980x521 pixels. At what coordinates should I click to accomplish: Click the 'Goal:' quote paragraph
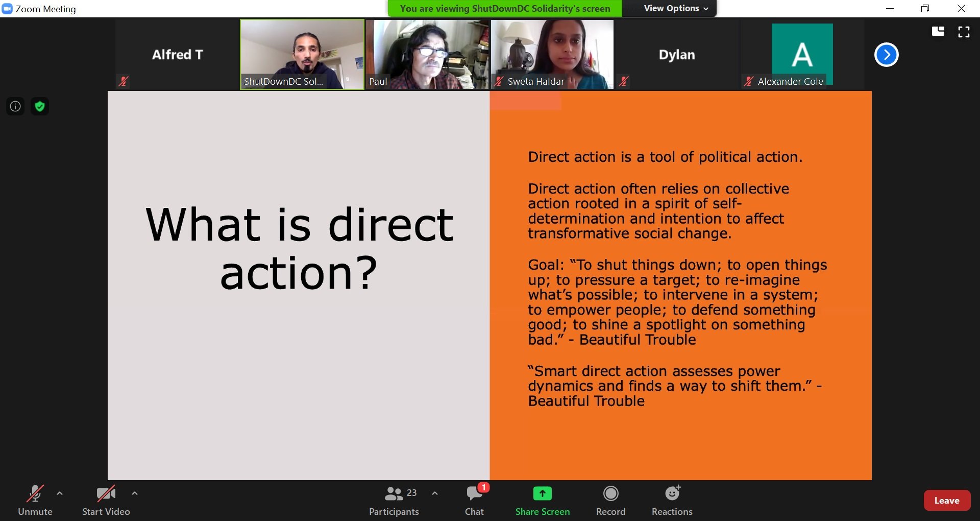(677, 302)
